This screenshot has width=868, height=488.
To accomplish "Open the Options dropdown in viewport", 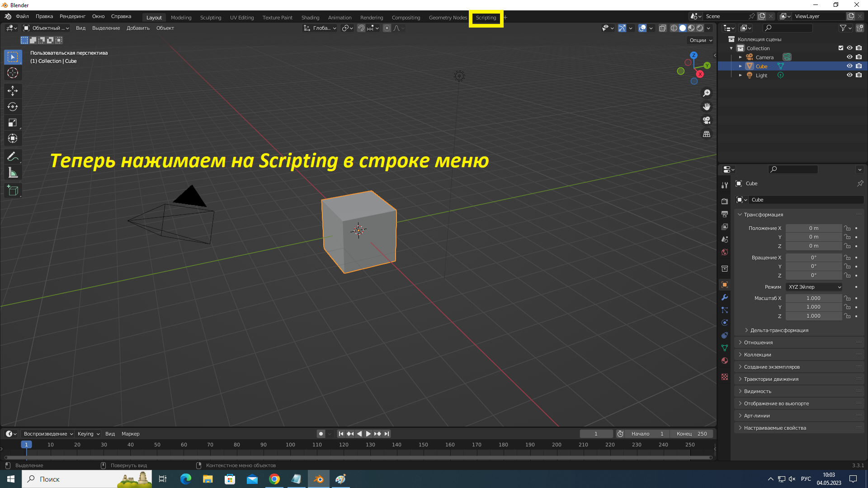I will [701, 40].
